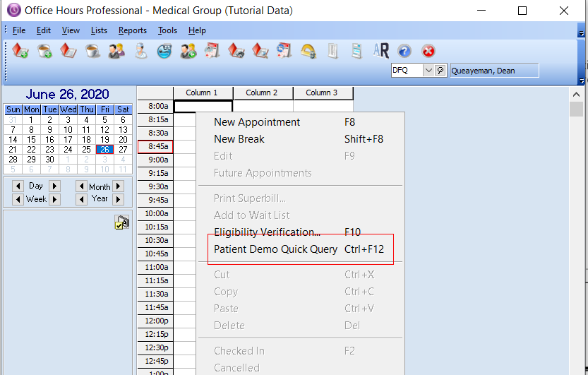588x375 pixels.
Task: Select June 15 in the calendar
Action: (31, 140)
